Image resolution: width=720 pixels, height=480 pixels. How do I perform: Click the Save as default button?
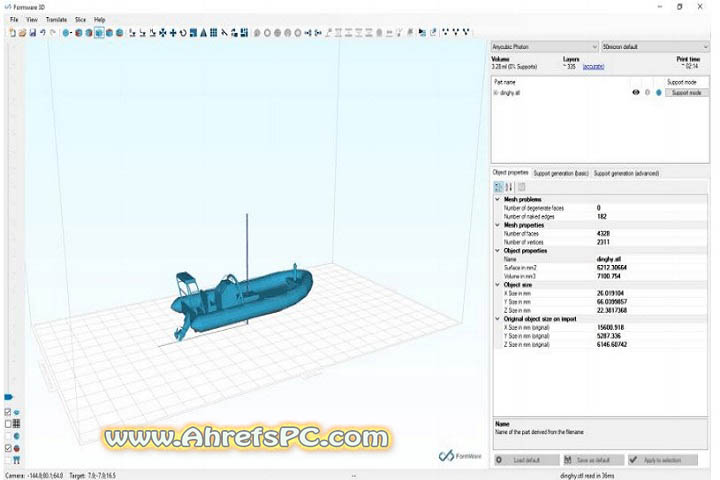tap(593, 460)
